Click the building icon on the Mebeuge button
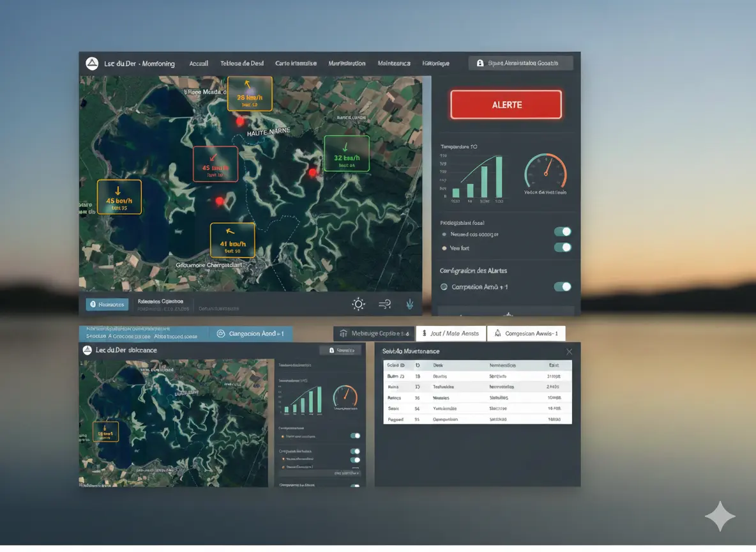The image size is (756, 552). (x=343, y=333)
